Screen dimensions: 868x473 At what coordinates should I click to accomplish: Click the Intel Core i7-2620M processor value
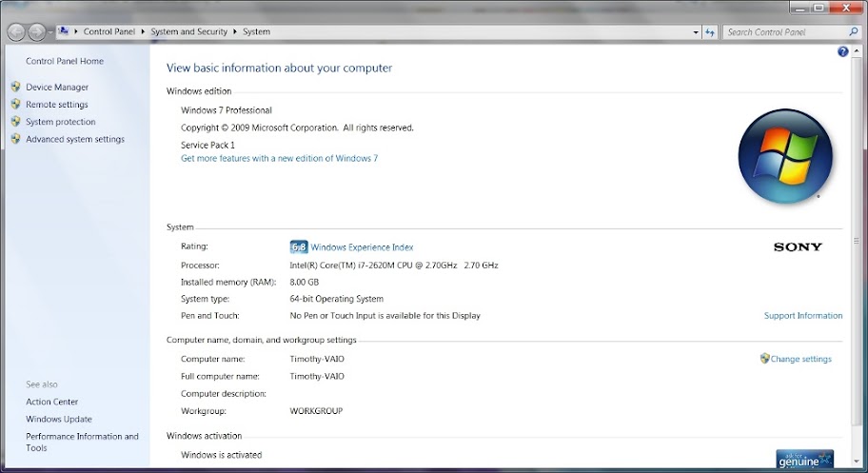coord(394,266)
